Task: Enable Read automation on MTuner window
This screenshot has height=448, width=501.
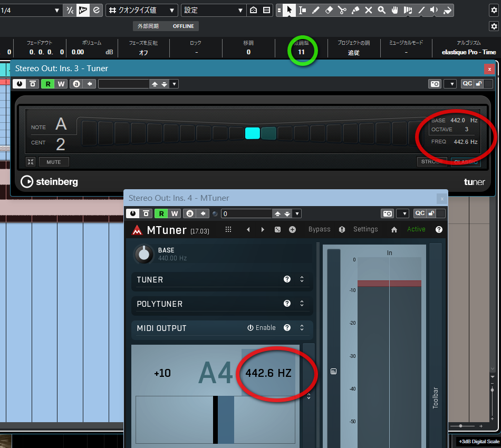Action: pos(161,213)
